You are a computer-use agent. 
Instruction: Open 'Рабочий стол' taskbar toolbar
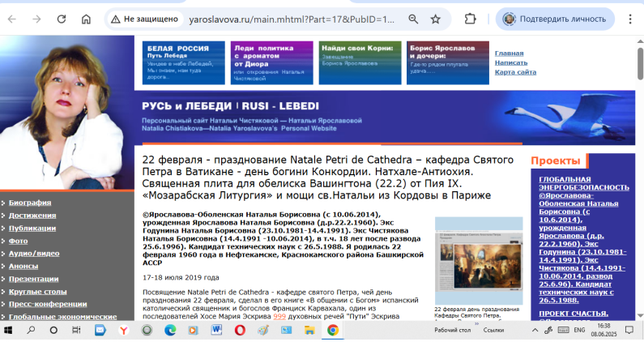(x=453, y=330)
